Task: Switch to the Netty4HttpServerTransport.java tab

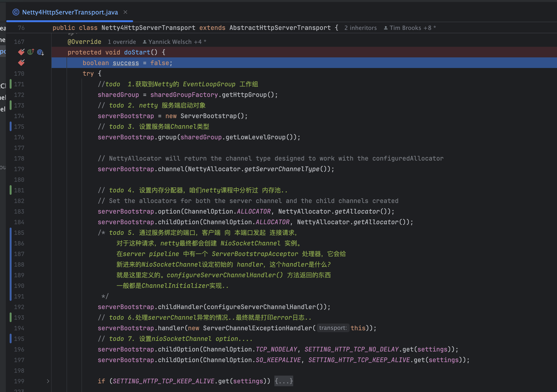Action: tap(70, 12)
